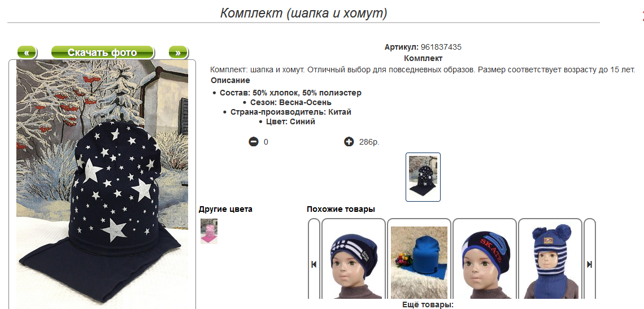Move similar items carousel to the left

[314, 264]
